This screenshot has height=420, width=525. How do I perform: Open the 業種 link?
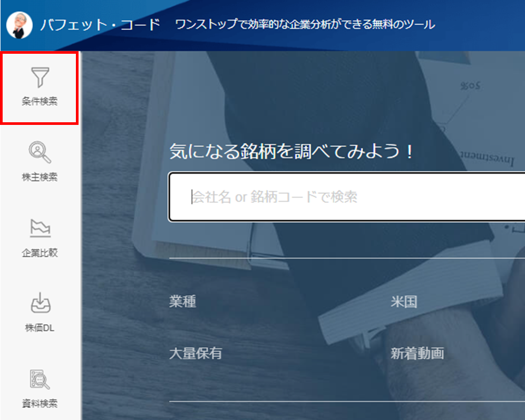click(x=182, y=301)
